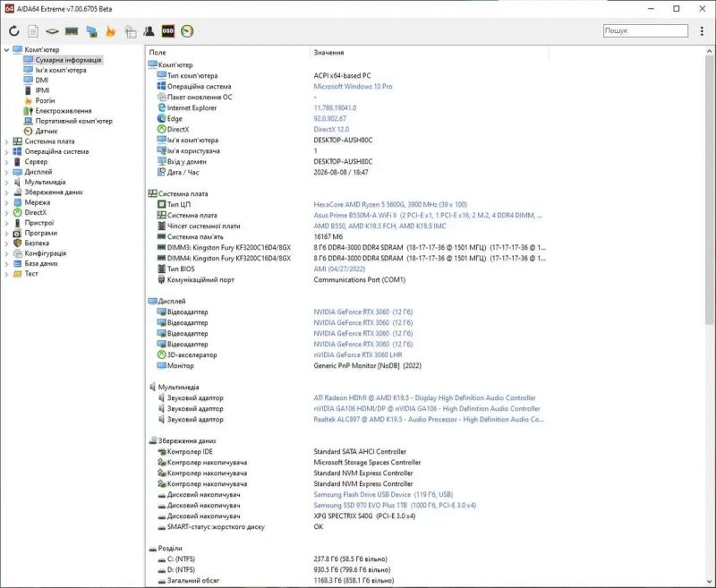Screen dimensions: 716x588
Task: Open the OSD panel toolbar icon
Action: coord(168,31)
